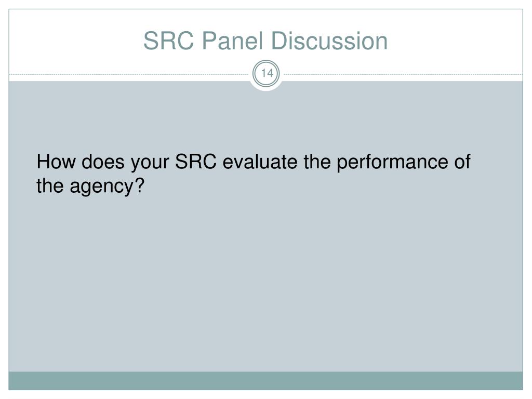Viewport: 532px width, 399px height.
Task: Click the word 'does' in the body text
Action: (x=103, y=162)
